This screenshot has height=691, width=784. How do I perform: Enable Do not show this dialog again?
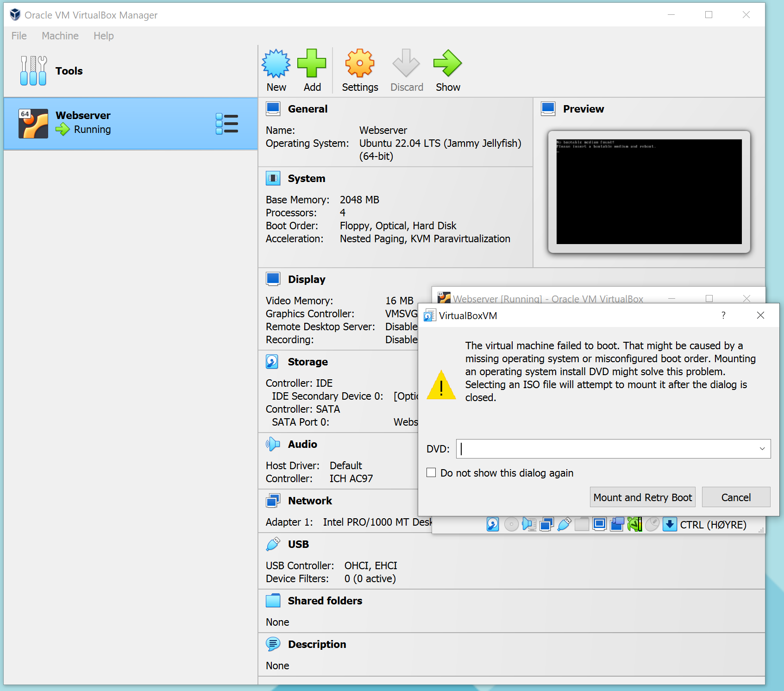pos(431,472)
